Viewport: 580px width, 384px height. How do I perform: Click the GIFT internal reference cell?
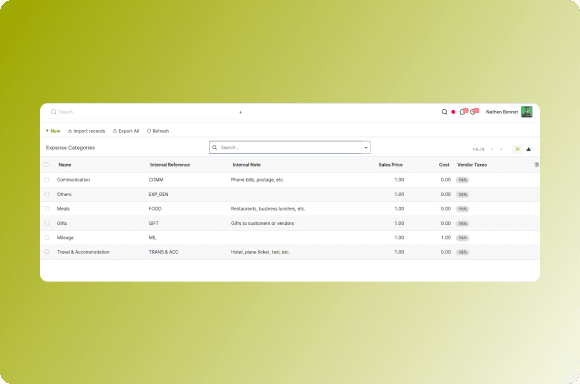154,223
